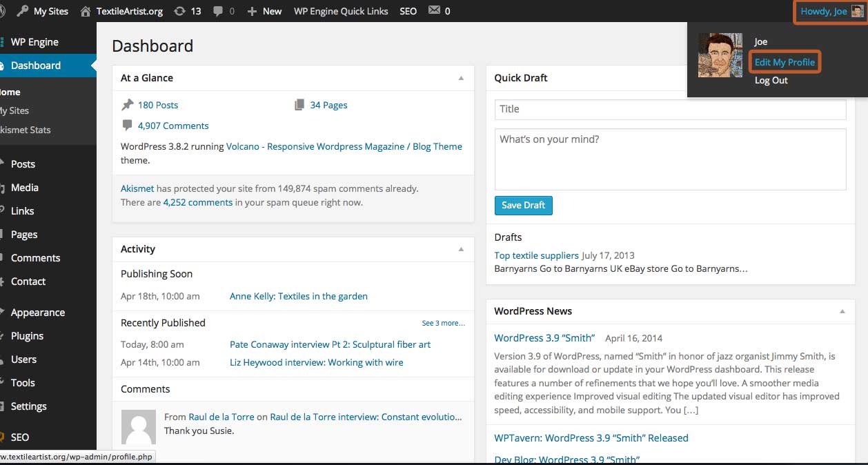Open the 4,252 comments spam queue link
This screenshot has height=465, width=868.
[x=198, y=202]
